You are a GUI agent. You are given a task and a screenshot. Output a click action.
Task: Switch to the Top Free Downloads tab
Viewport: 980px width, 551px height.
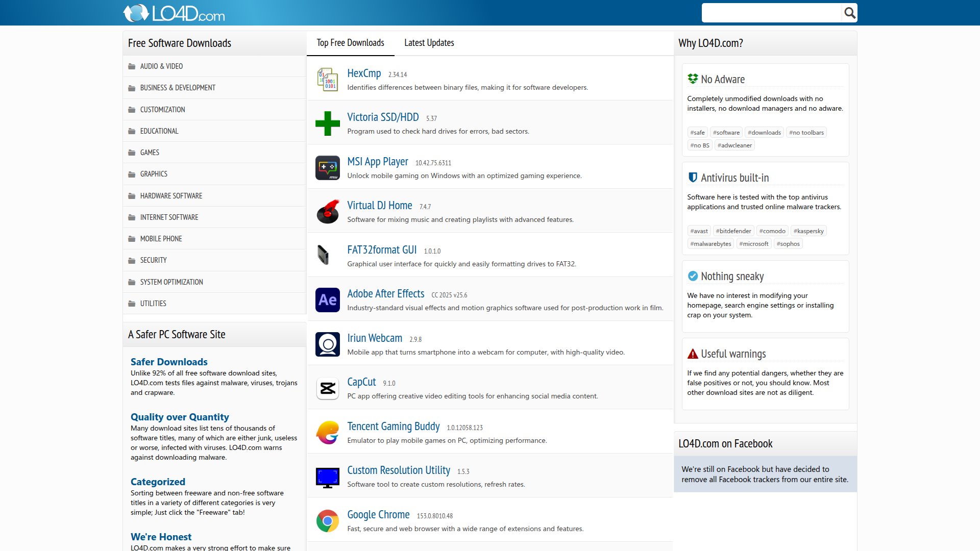click(350, 43)
